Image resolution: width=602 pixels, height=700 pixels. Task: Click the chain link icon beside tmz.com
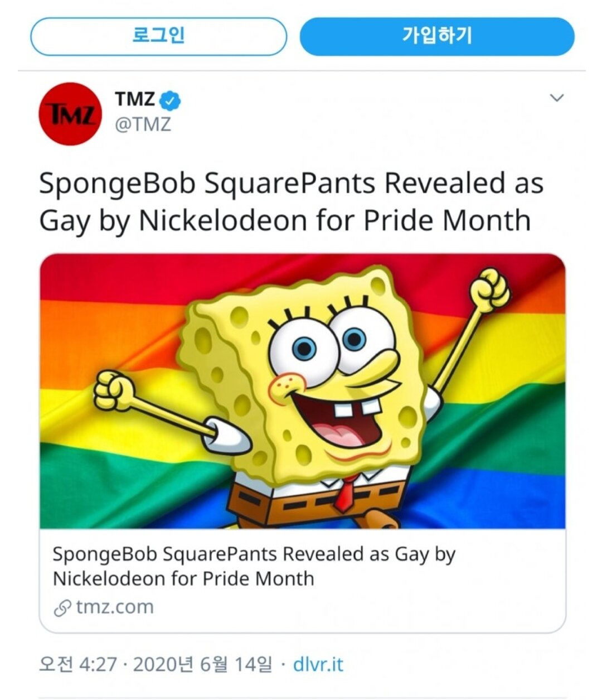pyautogui.click(x=62, y=608)
